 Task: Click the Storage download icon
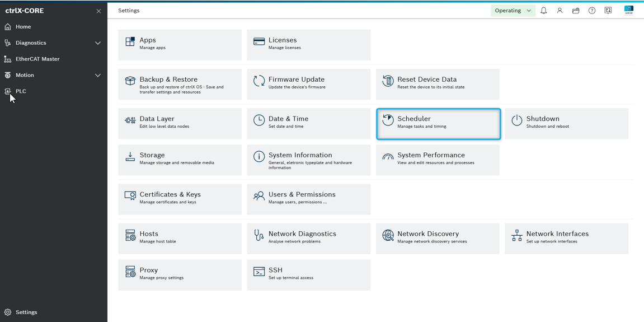point(130,157)
